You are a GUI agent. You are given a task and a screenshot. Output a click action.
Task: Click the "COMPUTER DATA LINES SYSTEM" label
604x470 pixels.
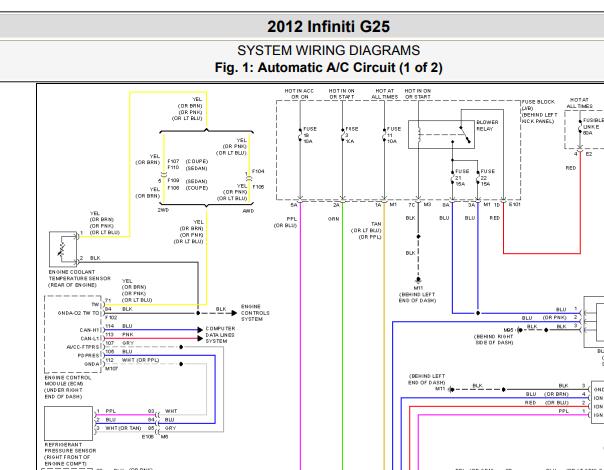click(220, 335)
